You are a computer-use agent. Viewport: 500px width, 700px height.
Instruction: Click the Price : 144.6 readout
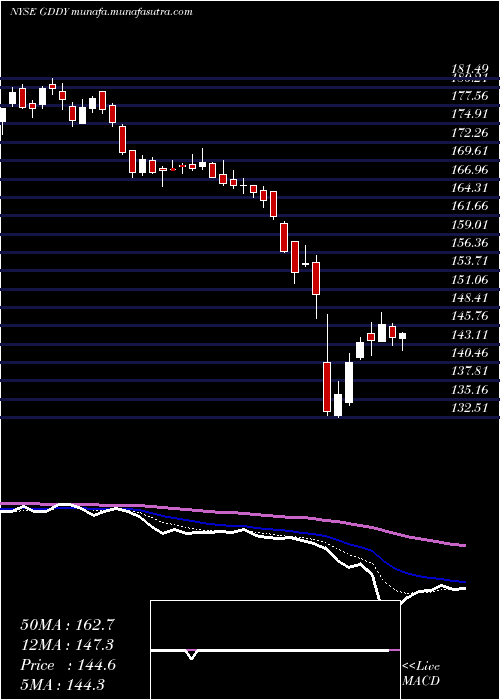click(x=68, y=665)
